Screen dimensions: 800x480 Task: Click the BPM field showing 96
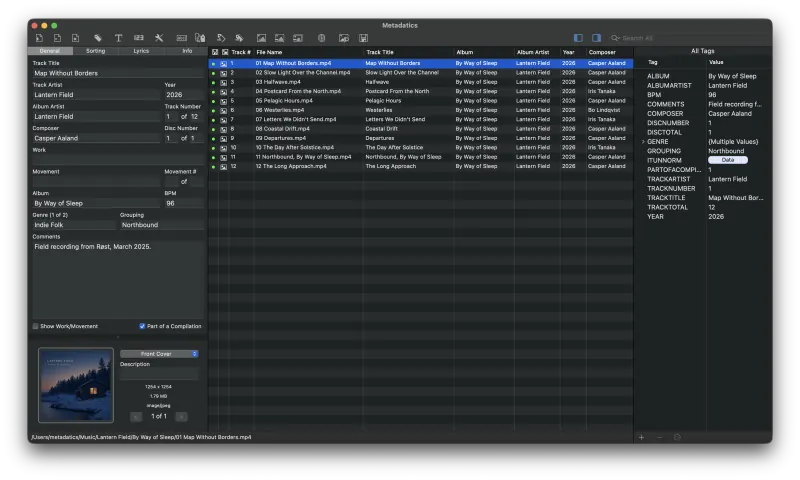pyautogui.click(x=183, y=204)
